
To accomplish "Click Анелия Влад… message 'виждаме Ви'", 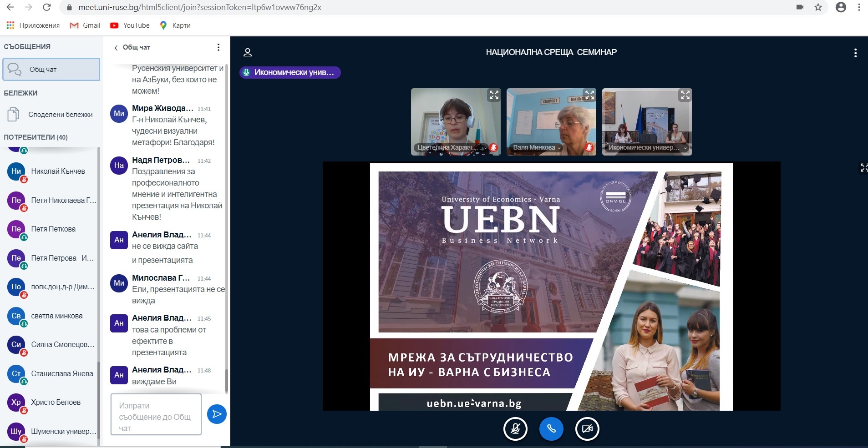I will (x=154, y=382).
